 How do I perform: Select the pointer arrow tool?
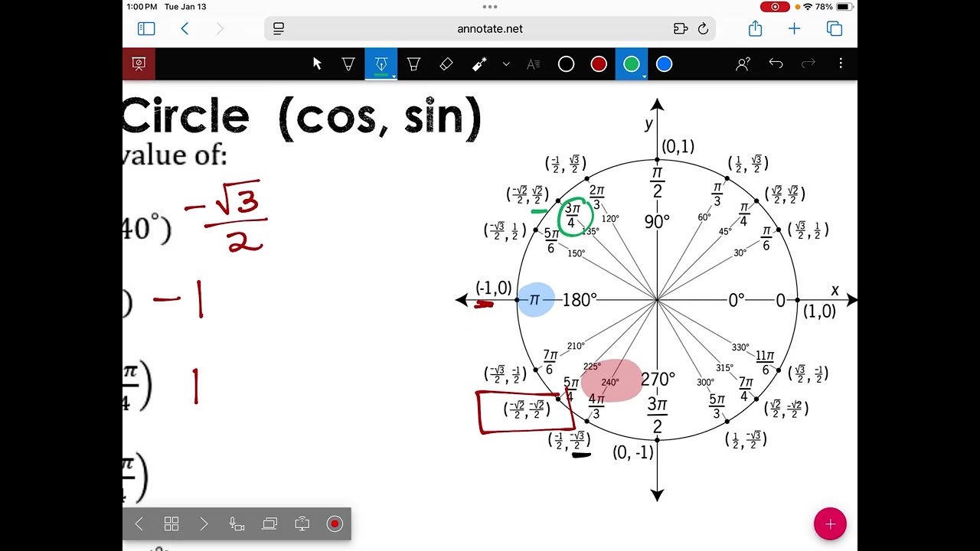coord(317,64)
